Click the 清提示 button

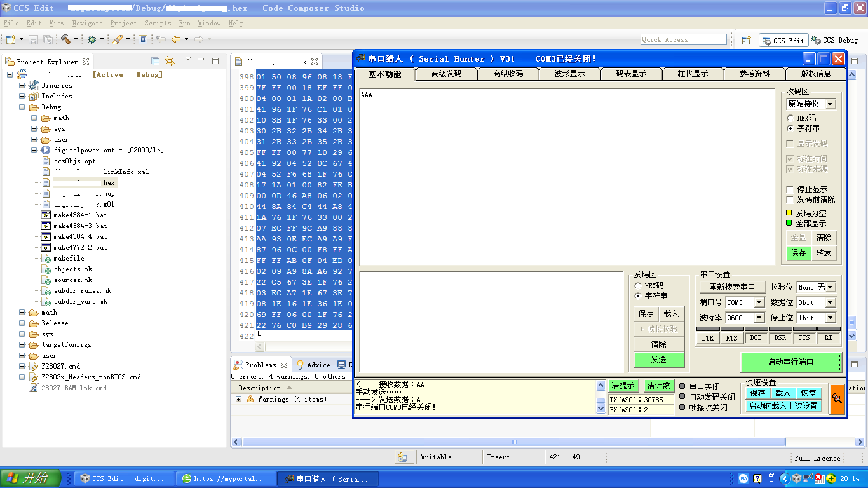coord(623,386)
